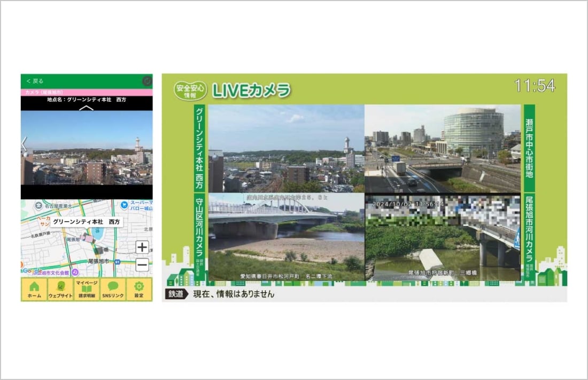Viewport: 588px width, 380px height.
Task: Show previous camera with the left arrow
Action: 24,143
